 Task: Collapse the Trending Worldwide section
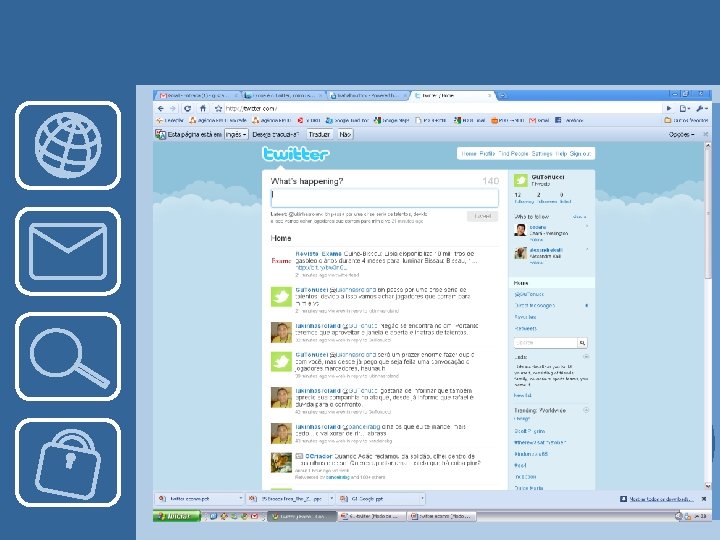coord(586,410)
